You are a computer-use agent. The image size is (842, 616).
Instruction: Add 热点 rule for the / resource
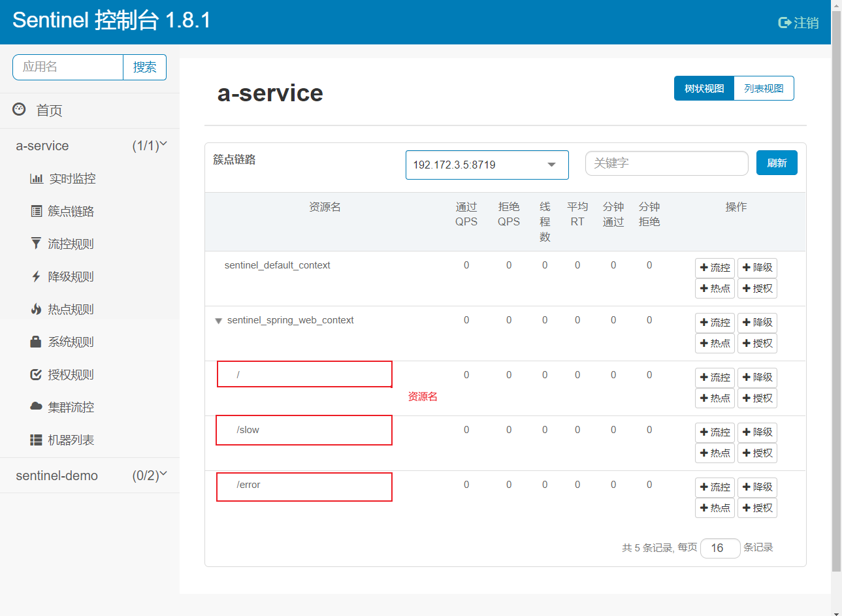(x=715, y=398)
